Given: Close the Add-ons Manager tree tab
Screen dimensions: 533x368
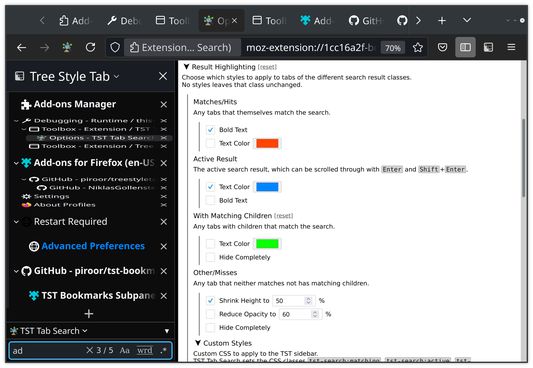Looking at the screenshot, I should [x=164, y=104].
